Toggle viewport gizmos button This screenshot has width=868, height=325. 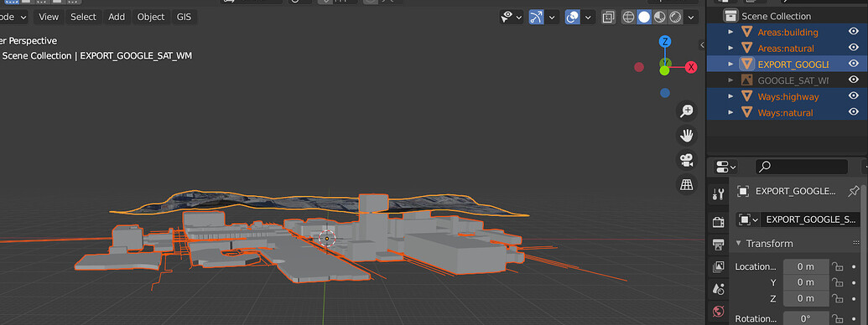point(536,17)
